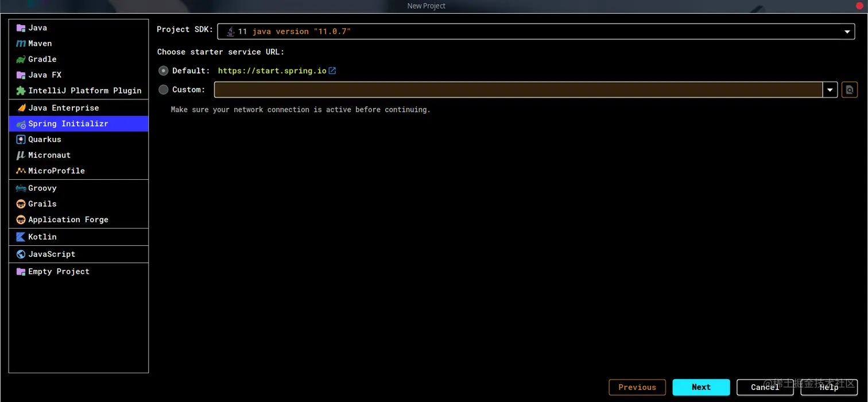Open the https://start.spring.io link
Viewport: 868px width, 402px height.
[272, 71]
